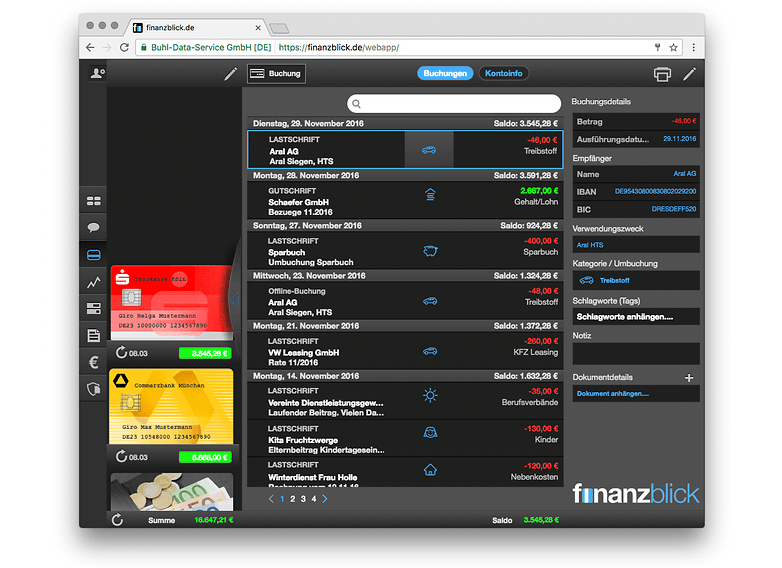Viewport: 782px width, 568px height.
Task: Open the dashboard tiles sidebar icon
Action: (94, 201)
